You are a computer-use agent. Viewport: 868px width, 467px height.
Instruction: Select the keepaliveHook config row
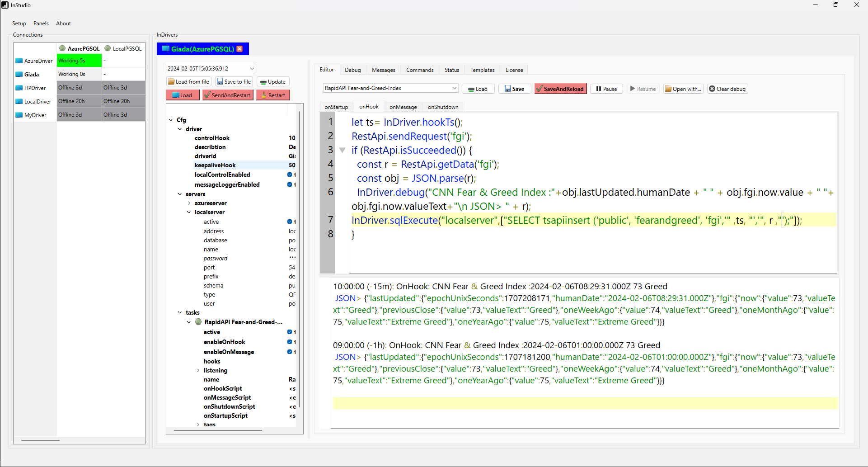[x=244, y=165]
